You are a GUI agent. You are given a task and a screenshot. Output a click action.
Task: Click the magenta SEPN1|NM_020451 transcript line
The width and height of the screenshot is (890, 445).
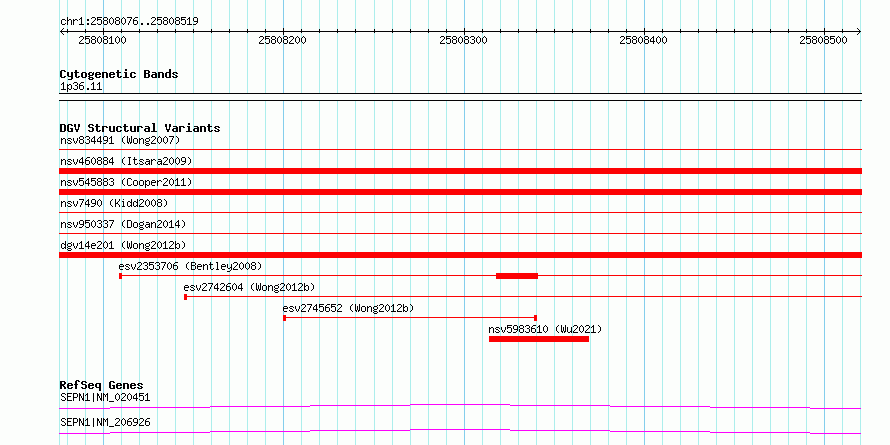click(460, 406)
